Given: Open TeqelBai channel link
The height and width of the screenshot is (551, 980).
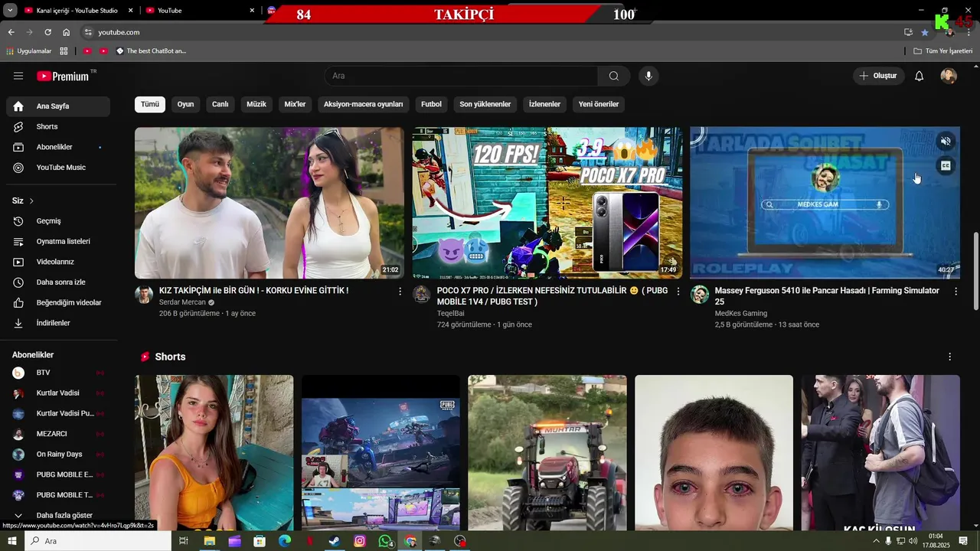Looking at the screenshot, I should click(x=450, y=313).
